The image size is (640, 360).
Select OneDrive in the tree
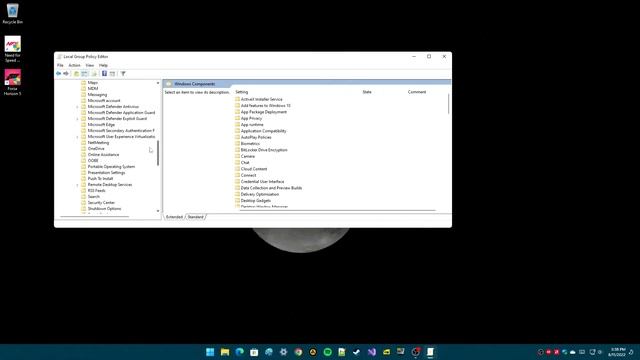[x=96, y=149]
